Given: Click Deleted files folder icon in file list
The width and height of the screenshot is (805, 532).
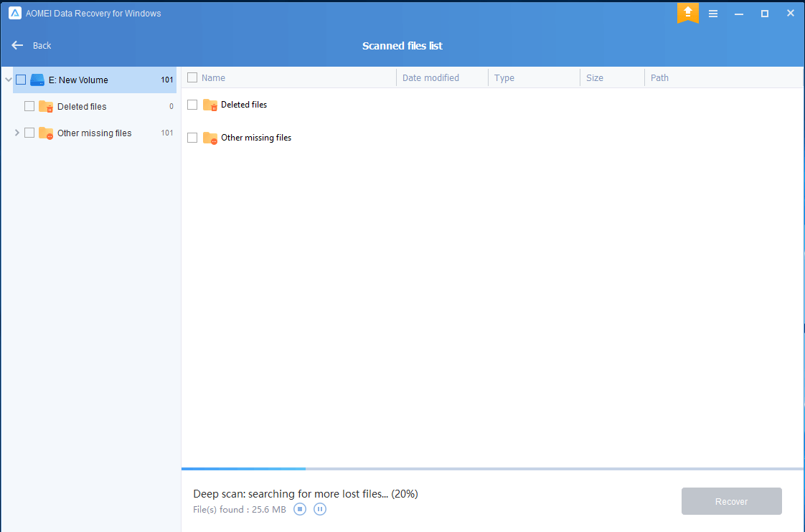Looking at the screenshot, I should pos(210,105).
